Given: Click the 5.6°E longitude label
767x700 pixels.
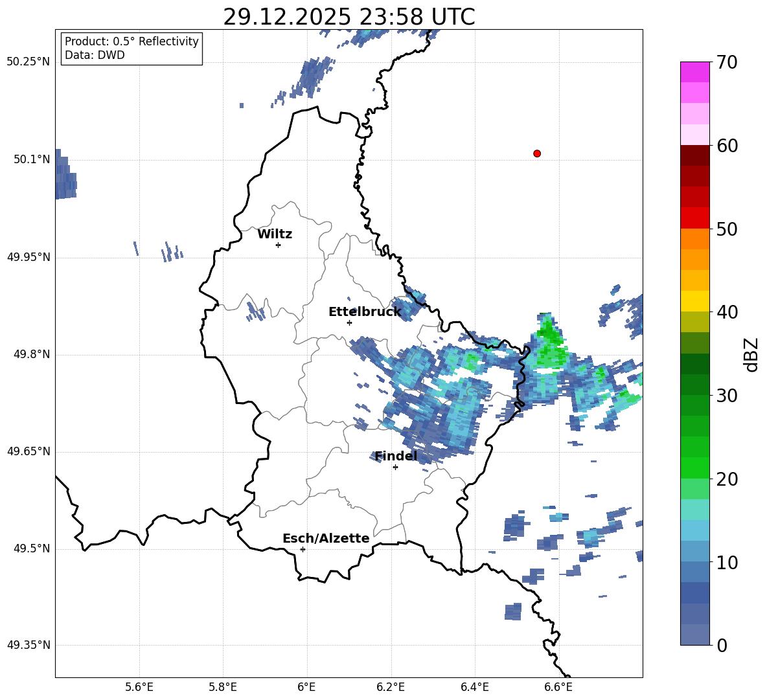Looking at the screenshot, I should click(139, 687).
